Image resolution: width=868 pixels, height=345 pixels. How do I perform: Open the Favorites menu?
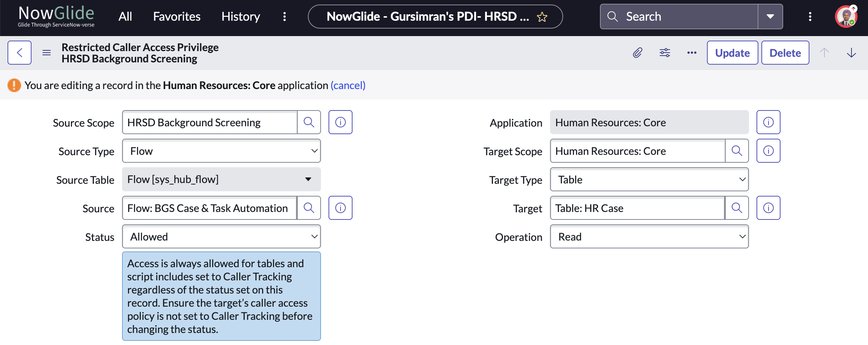[177, 17]
